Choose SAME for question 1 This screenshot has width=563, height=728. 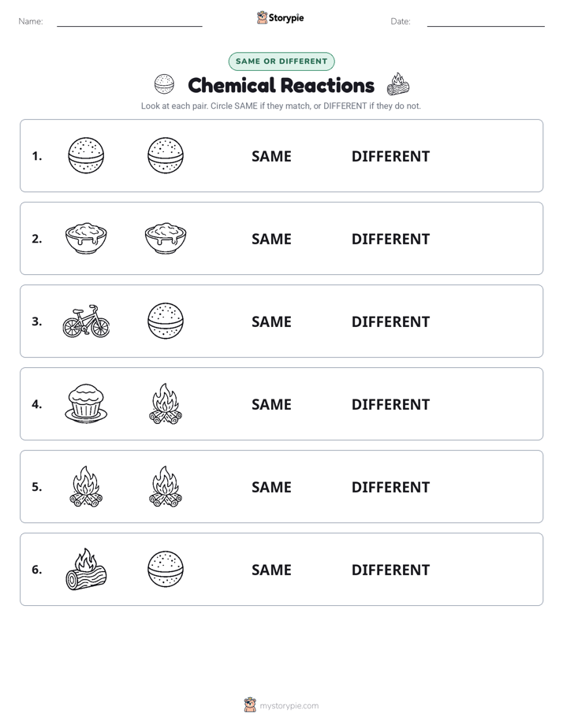click(x=271, y=157)
